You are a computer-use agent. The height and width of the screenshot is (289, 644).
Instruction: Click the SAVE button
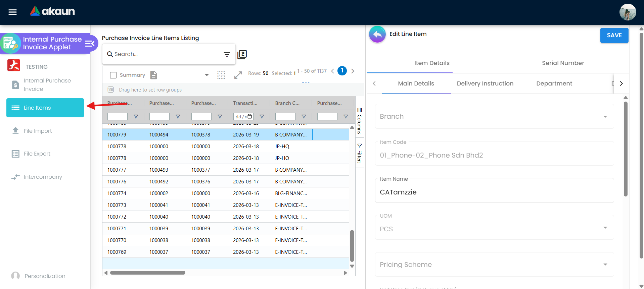[614, 35]
